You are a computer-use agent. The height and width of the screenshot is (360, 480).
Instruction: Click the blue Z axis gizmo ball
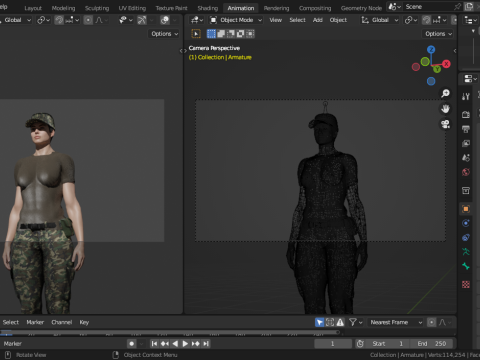(431, 50)
